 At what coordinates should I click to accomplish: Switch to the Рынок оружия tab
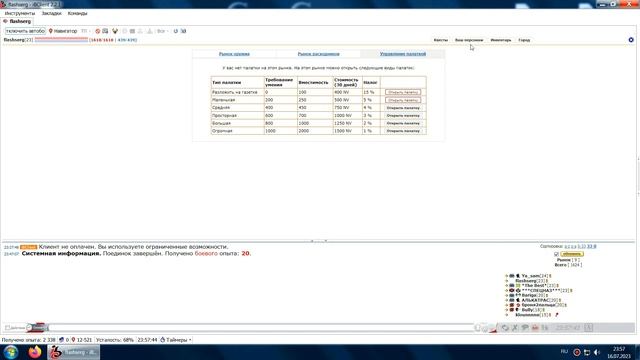[234, 54]
